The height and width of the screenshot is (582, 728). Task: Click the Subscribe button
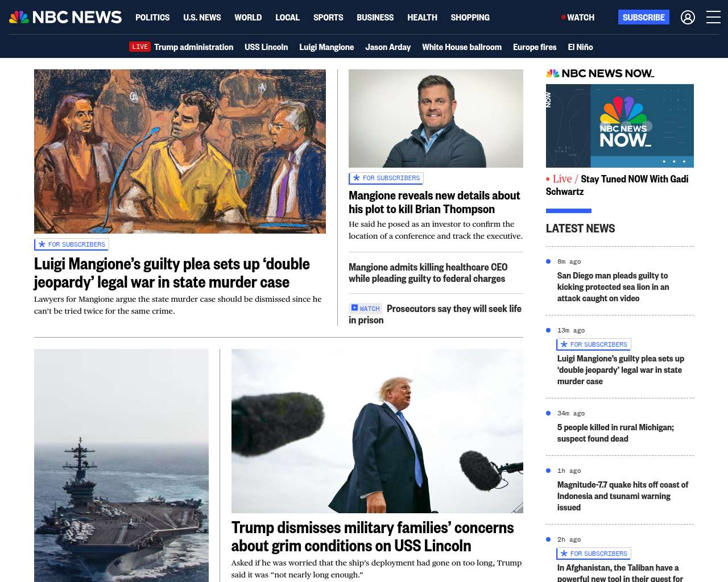click(644, 18)
